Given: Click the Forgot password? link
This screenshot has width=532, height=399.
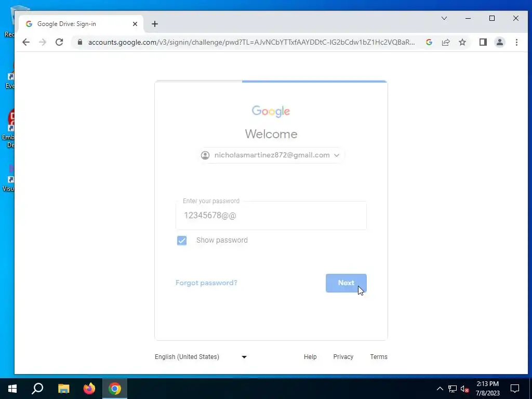Looking at the screenshot, I should [x=206, y=283].
